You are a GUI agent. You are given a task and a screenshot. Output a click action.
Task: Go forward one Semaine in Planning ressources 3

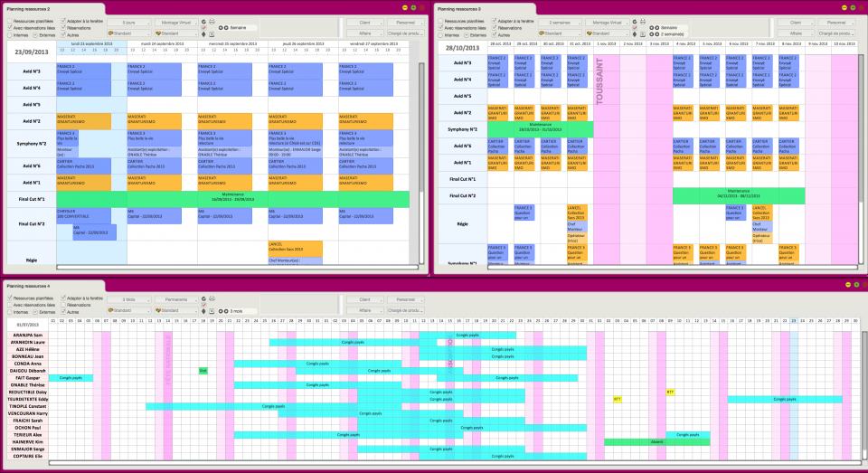(x=657, y=28)
